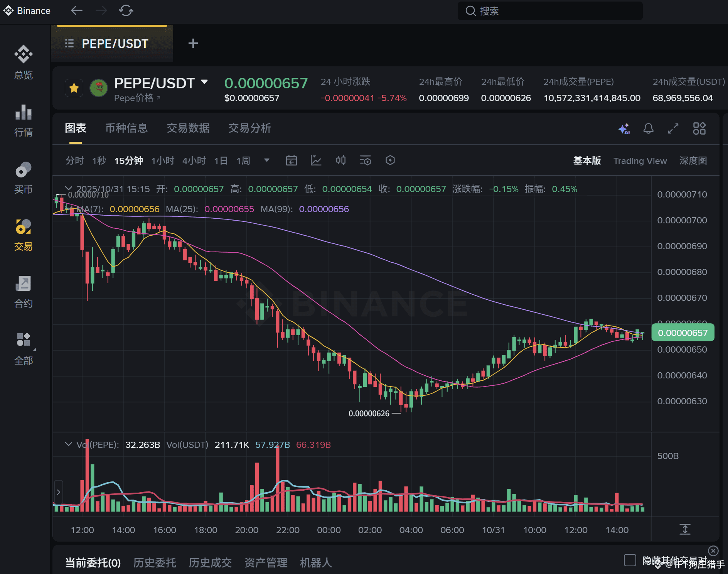This screenshot has width=728, height=574.
Task: Switch chart mode to Trading View
Action: [x=640, y=161]
